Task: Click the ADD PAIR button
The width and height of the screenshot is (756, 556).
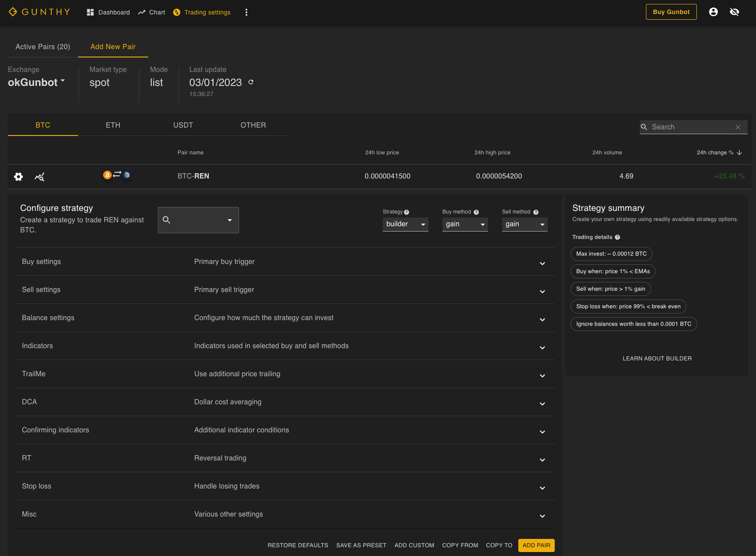Action: pos(536,545)
